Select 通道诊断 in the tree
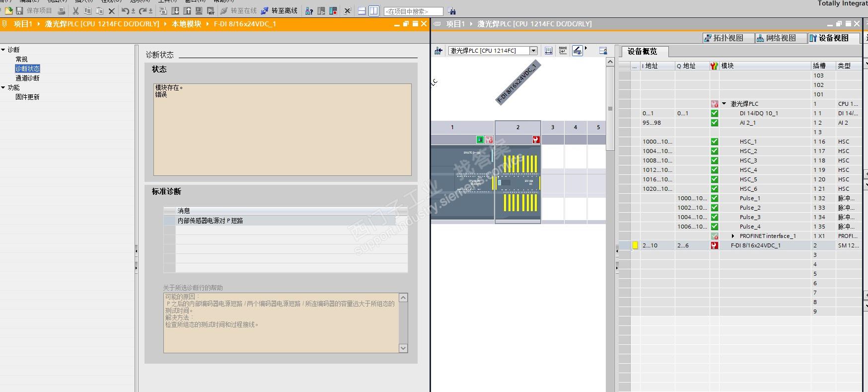 pos(27,78)
